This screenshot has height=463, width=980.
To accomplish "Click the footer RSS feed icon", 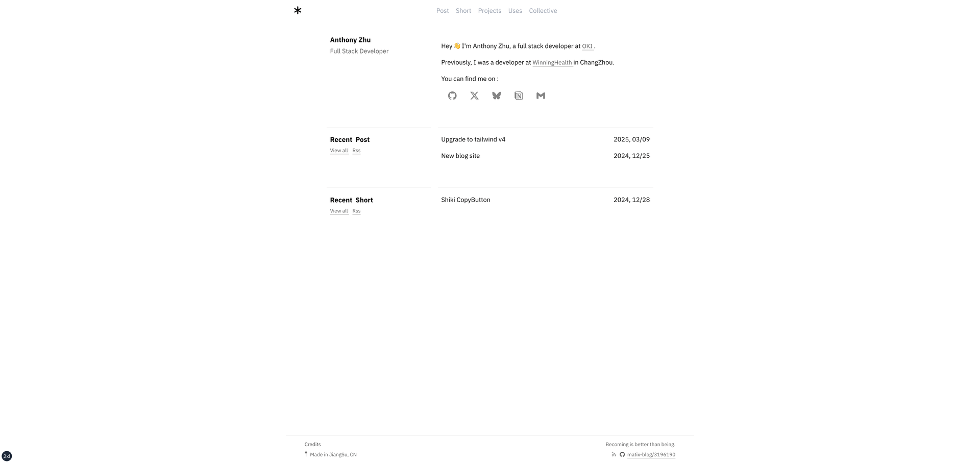I will click(614, 454).
